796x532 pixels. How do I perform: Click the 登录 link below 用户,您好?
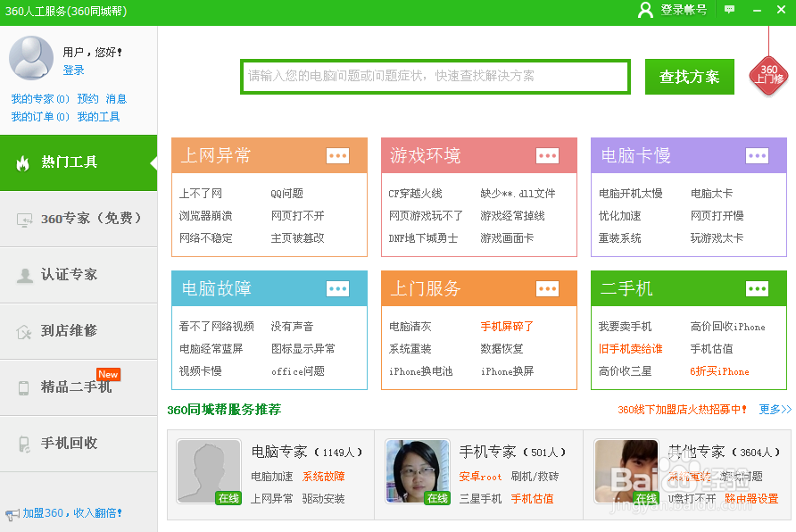pos(74,71)
